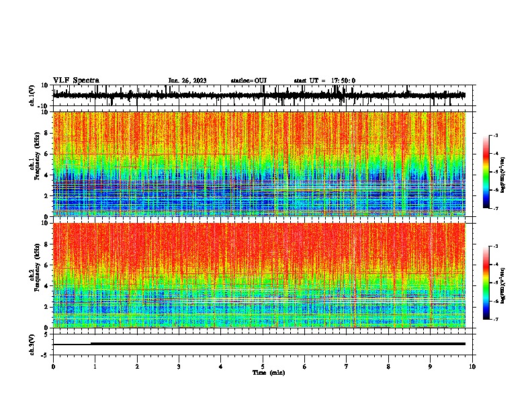Screen dimensions: 532x411
Task: Click the "2" kHz tick of ch.1 spectrogram
Action: click(47, 195)
